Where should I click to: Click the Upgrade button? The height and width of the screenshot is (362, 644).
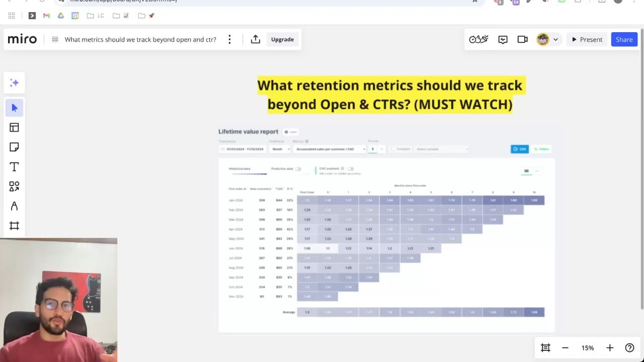(282, 39)
